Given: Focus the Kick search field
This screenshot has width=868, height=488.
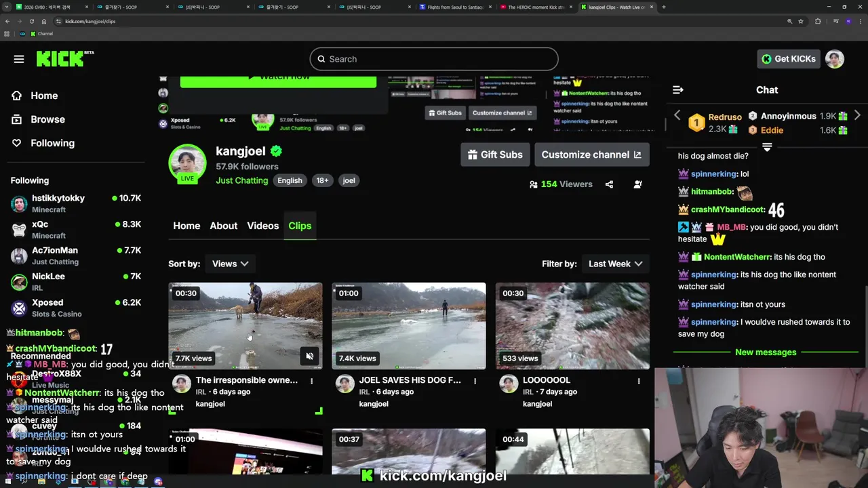Looking at the screenshot, I should tap(434, 59).
